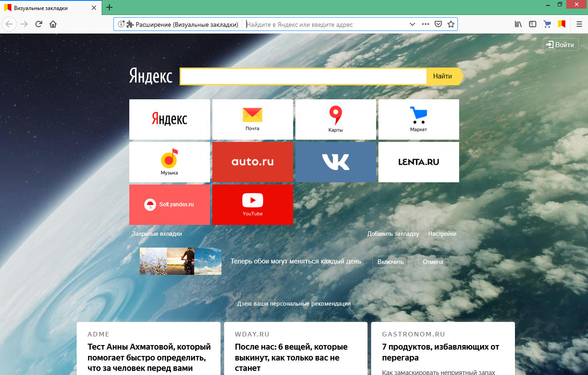Toggle the sidebar view

coord(532,24)
